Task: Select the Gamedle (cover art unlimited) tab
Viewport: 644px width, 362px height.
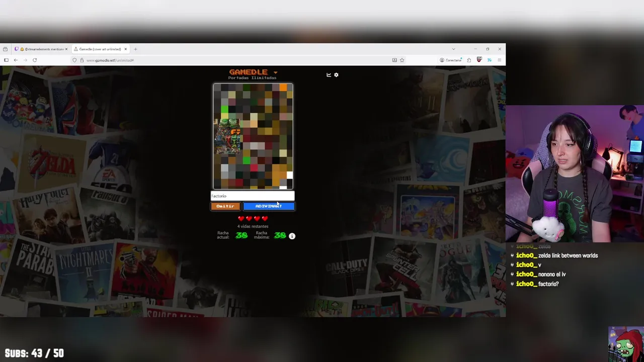Action: [100, 49]
